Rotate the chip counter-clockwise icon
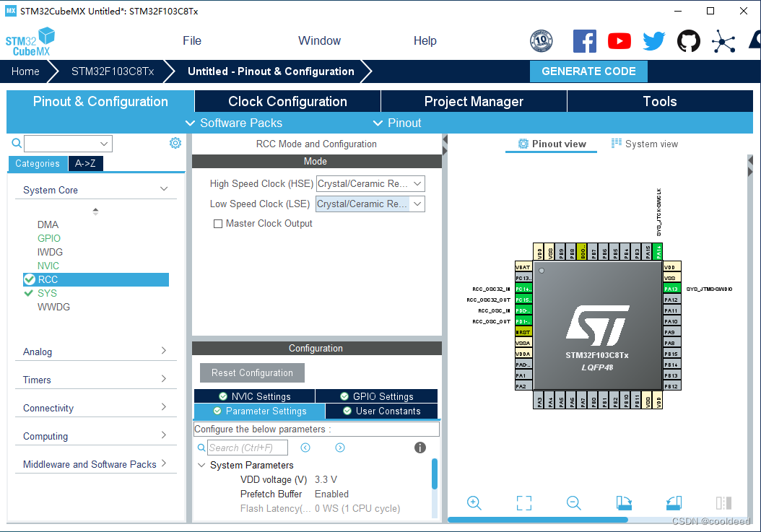Screen dimensions: 761x532 tap(674, 503)
